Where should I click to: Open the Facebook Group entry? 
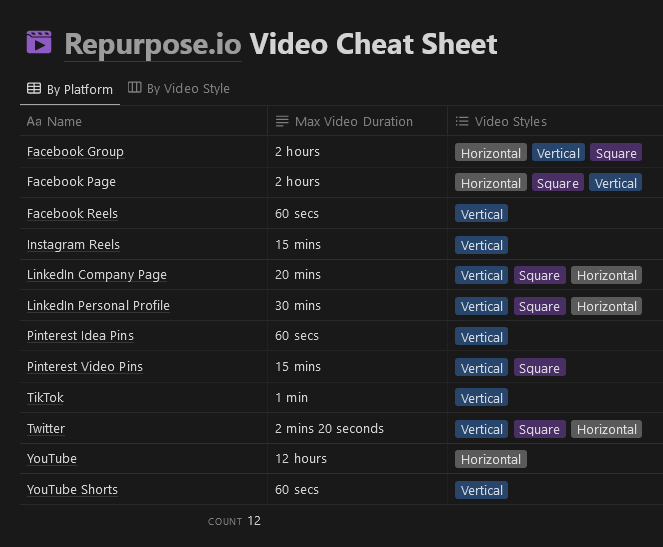tap(75, 151)
